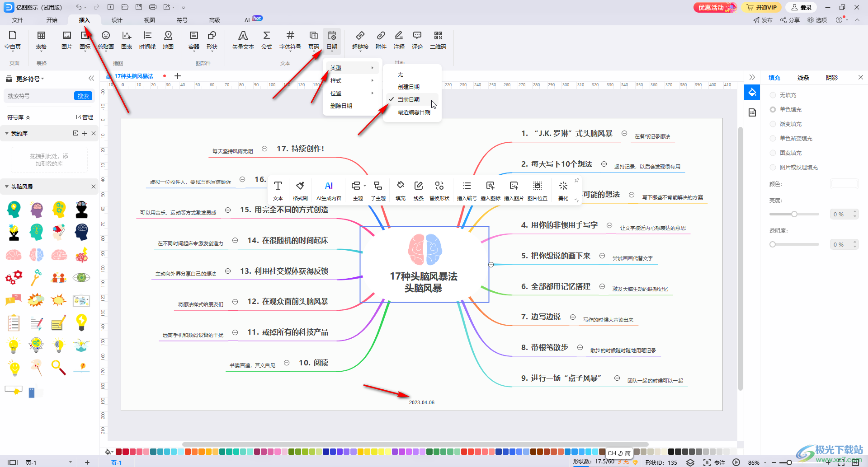
Task: Click the format painter (格式刷) tool
Action: pos(300,191)
